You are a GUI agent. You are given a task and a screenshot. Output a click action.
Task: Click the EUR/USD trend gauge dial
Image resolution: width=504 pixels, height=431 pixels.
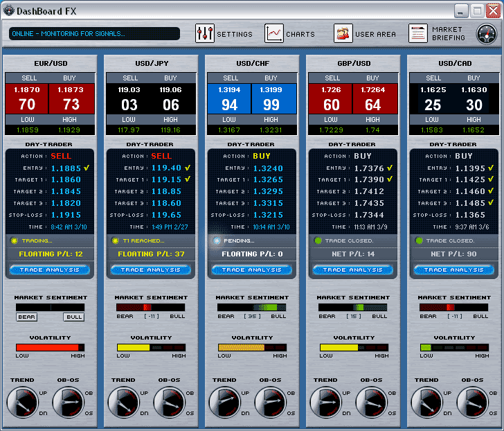(22, 403)
